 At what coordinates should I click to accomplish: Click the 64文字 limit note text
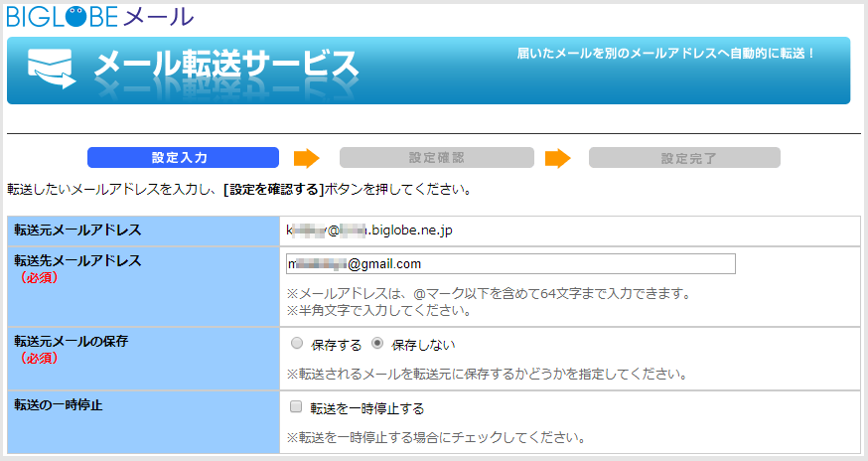[489, 293]
